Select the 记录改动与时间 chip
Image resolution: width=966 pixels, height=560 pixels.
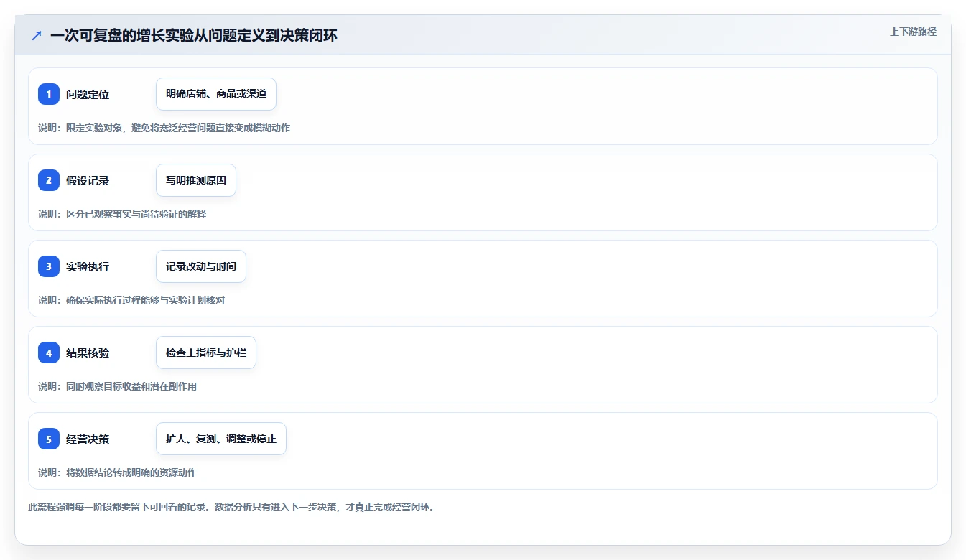[x=201, y=266]
